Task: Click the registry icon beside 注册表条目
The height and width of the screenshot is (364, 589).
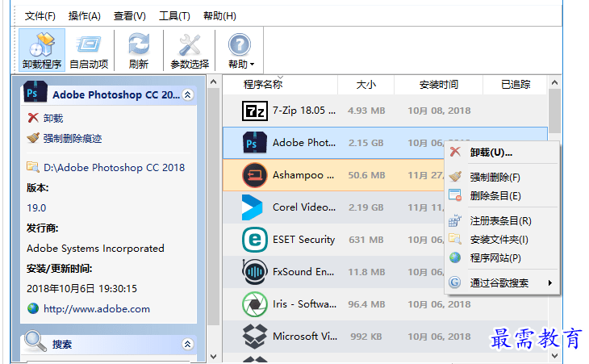Action: coord(455,220)
